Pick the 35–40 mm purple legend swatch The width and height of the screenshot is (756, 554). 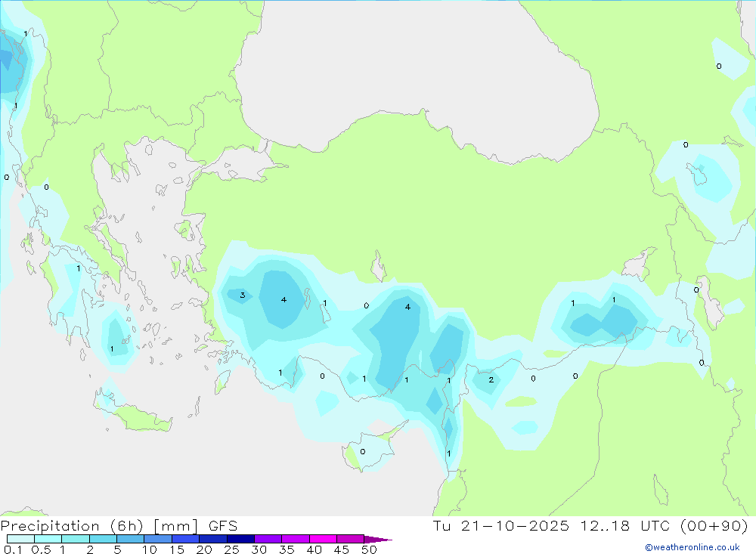[296, 539]
